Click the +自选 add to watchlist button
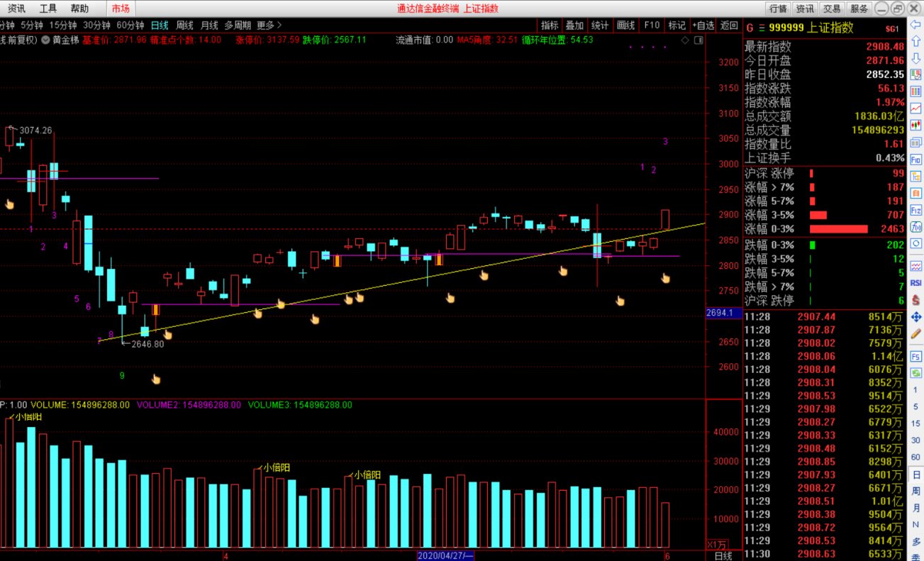Screen dimensions: 924x561 coord(703,25)
